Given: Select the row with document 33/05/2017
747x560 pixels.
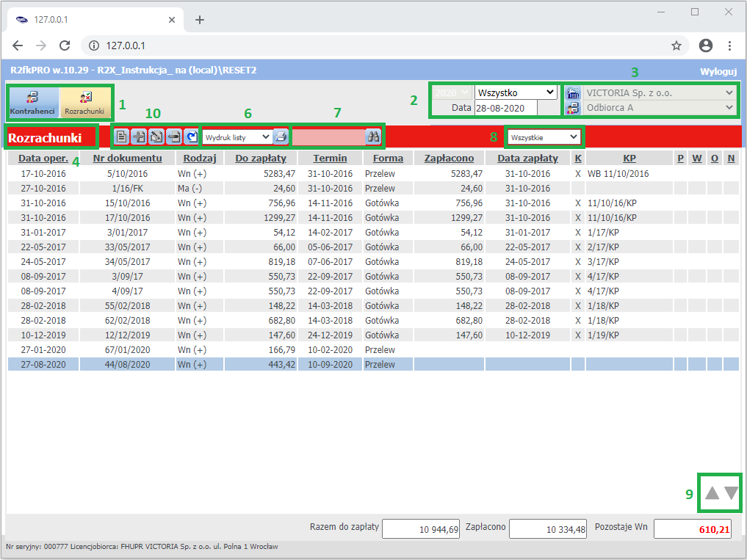Looking at the screenshot, I should [373, 247].
